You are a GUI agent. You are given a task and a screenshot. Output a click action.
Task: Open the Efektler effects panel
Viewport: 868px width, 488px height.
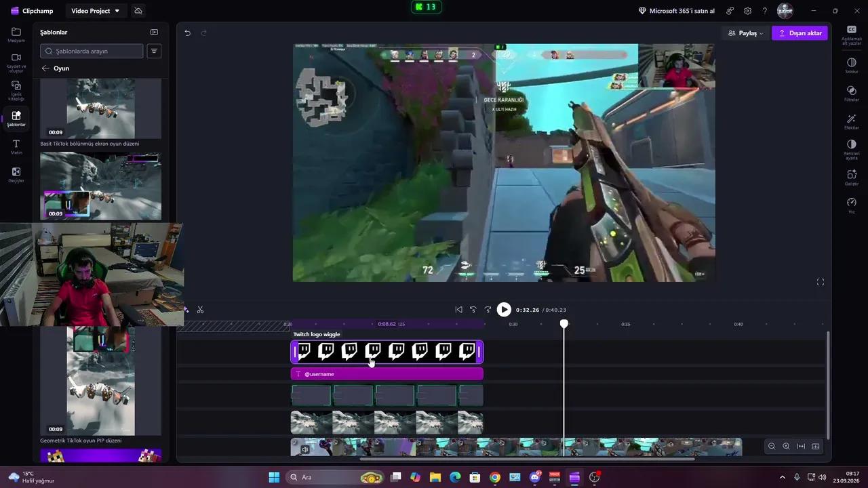click(x=852, y=122)
